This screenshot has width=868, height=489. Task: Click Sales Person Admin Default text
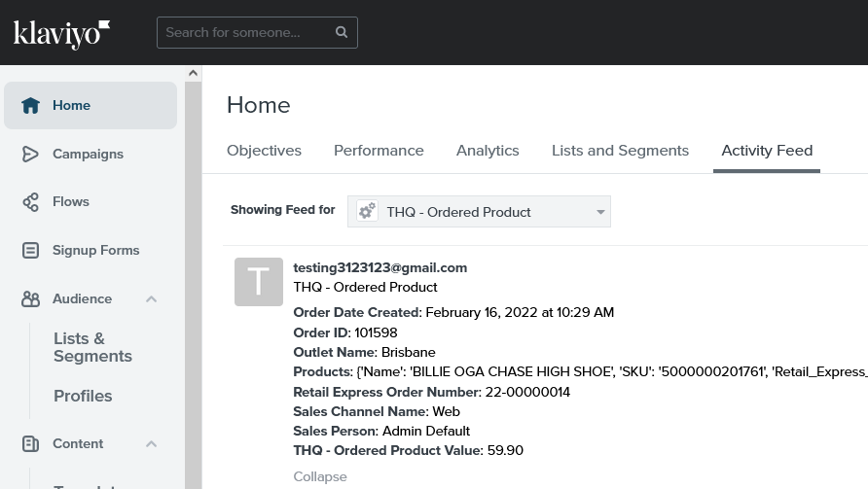pos(381,431)
